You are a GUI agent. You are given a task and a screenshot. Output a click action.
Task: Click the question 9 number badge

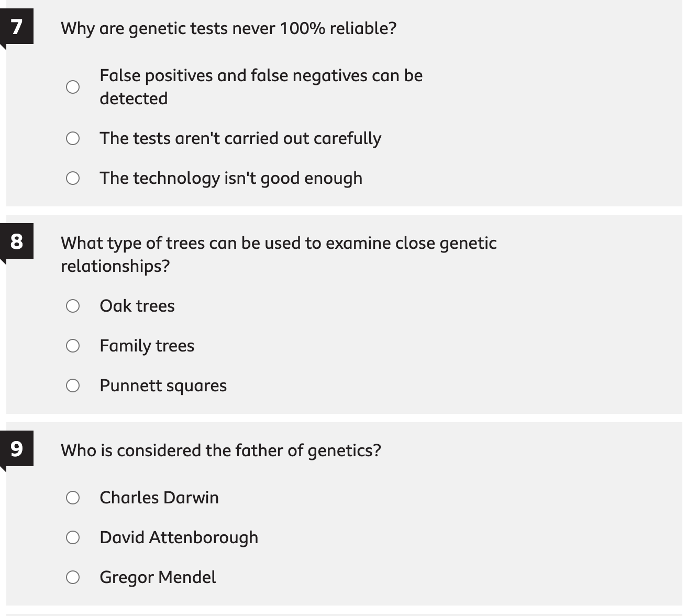[x=17, y=449]
